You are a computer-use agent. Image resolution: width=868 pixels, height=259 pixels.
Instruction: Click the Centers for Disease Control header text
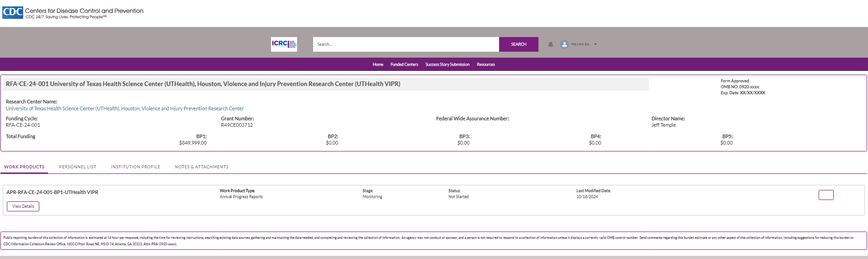(84, 11)
